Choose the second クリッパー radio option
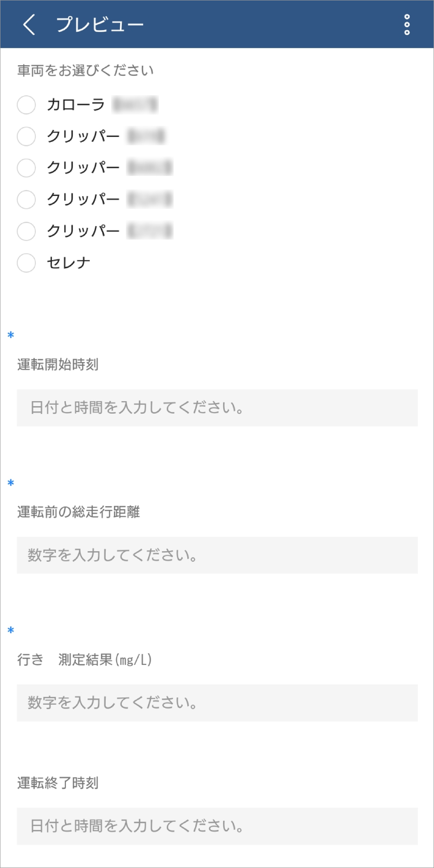 pos(27,168)
